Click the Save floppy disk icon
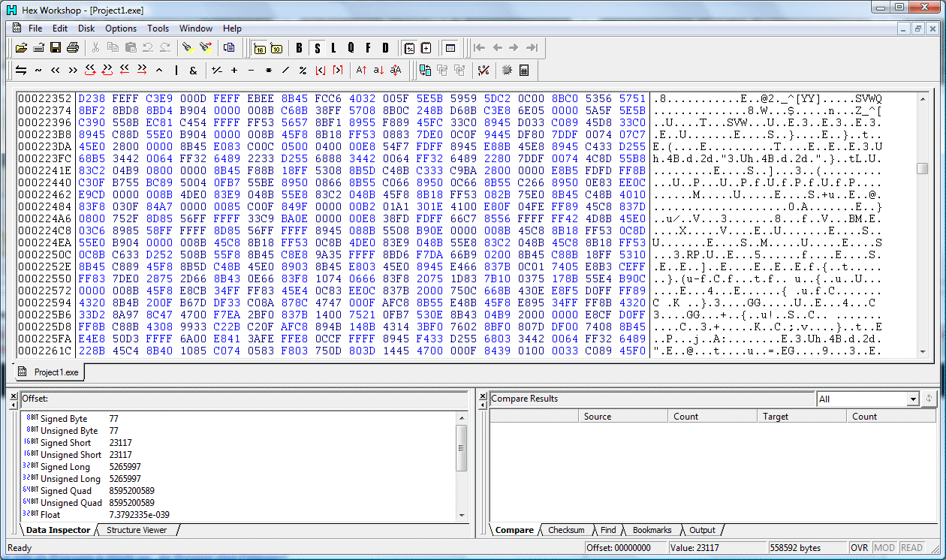 [56, 48]
